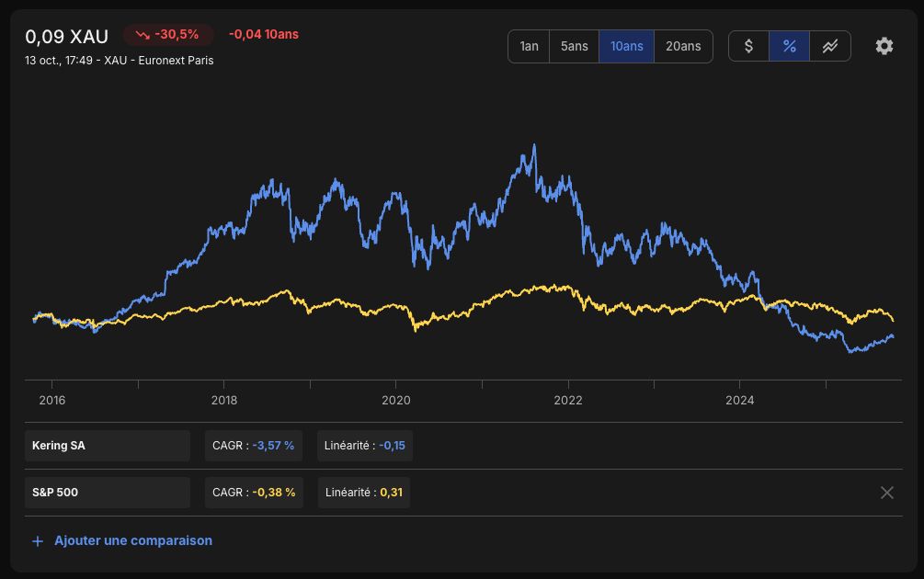Image resolution: width=924 pixels, height=579 pixels.
Task: Toggle the trend lines chart icon
Action: 830,46
